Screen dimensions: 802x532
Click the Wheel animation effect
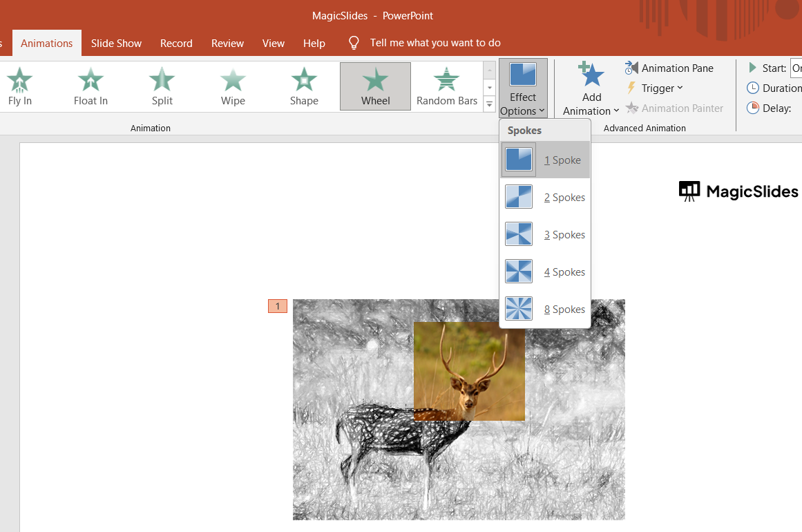point(375,86)
